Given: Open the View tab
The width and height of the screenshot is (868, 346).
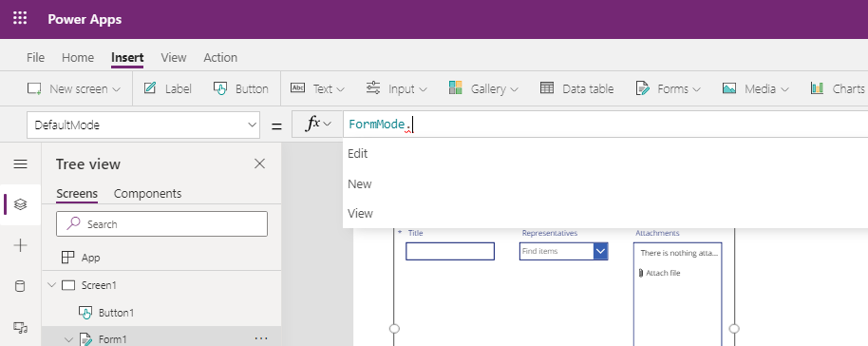Looking at the screenshot, I should point(173,58).
